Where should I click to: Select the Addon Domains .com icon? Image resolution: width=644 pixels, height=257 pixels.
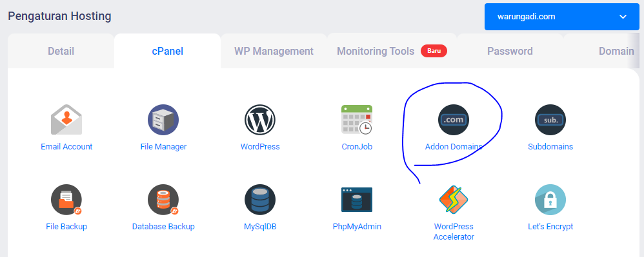coord(454,120)
